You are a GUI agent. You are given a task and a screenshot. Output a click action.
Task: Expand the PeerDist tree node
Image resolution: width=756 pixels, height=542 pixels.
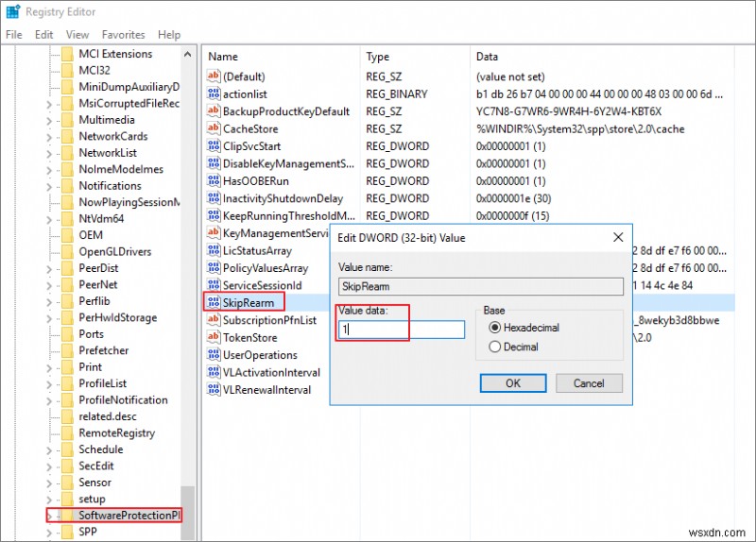click(49, 269)
